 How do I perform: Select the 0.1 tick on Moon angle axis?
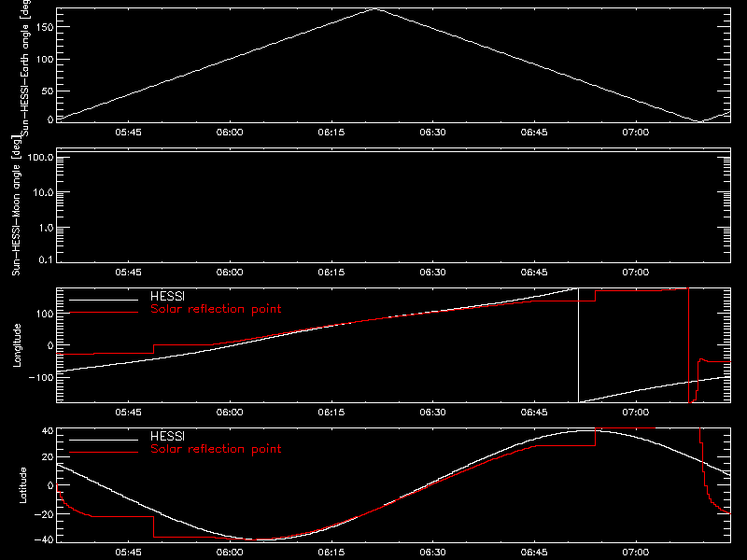point(46,259)
